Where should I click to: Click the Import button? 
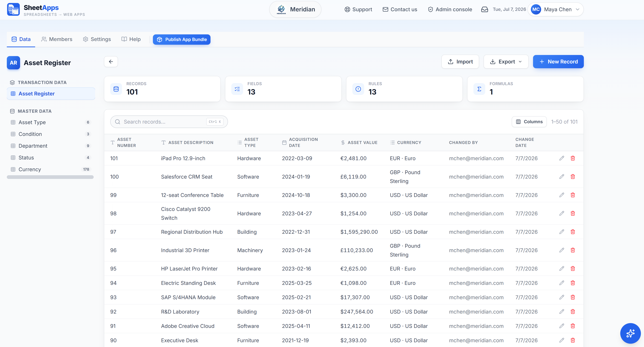click(x=460, y=62)
